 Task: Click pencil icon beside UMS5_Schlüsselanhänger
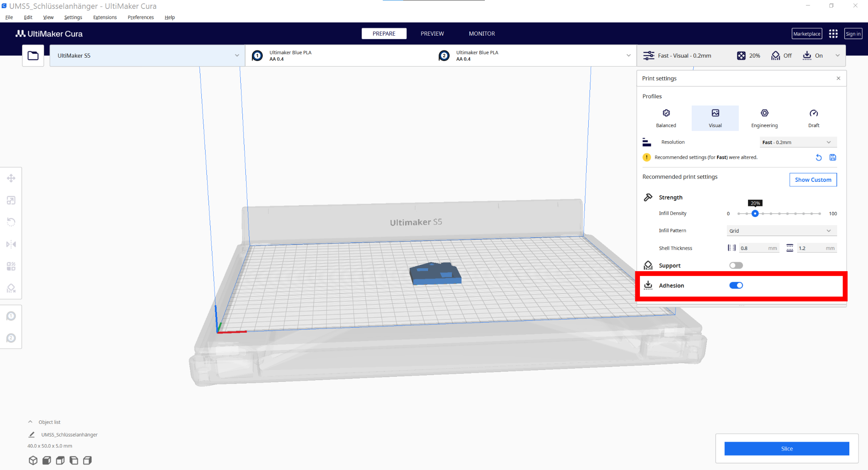[31, 435]
